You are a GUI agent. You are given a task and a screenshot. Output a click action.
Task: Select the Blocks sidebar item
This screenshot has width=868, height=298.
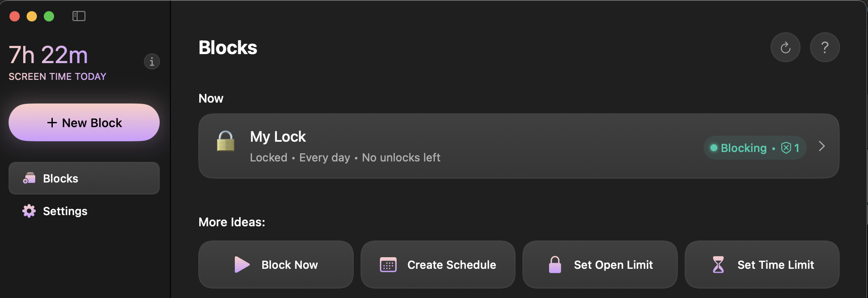pyautogui.click(x=84, y=178)
